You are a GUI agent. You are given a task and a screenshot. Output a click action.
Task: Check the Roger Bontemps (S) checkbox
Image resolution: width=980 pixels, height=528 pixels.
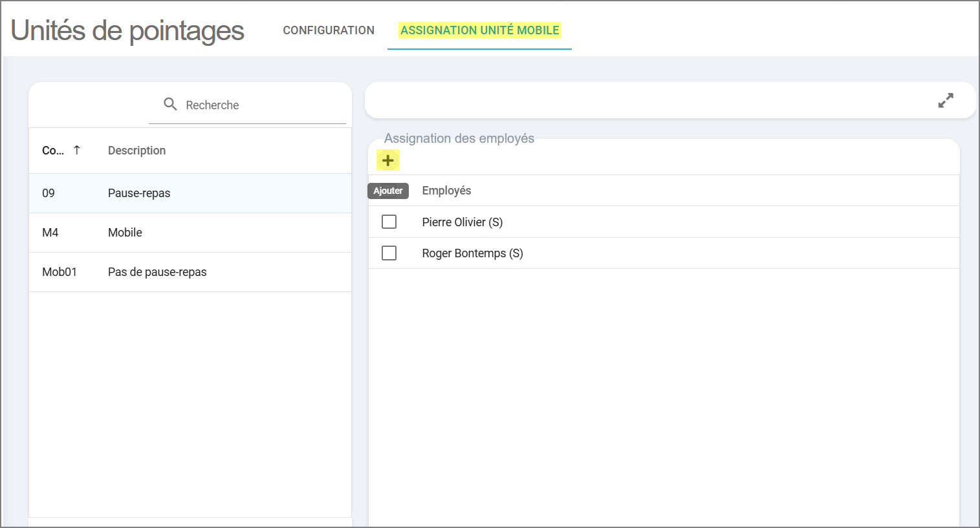(389, 253)
